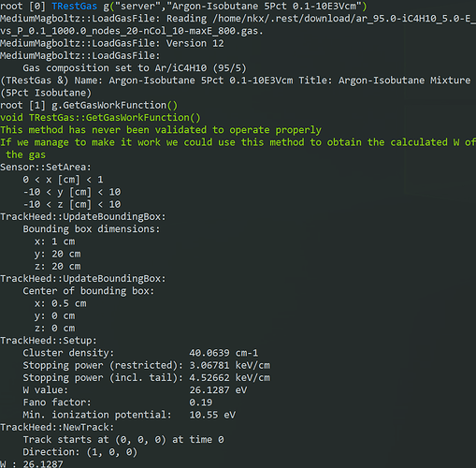Click the "never been validated" warning line
The height and width of the screenshot is (468, 476).
coord(161,130)
